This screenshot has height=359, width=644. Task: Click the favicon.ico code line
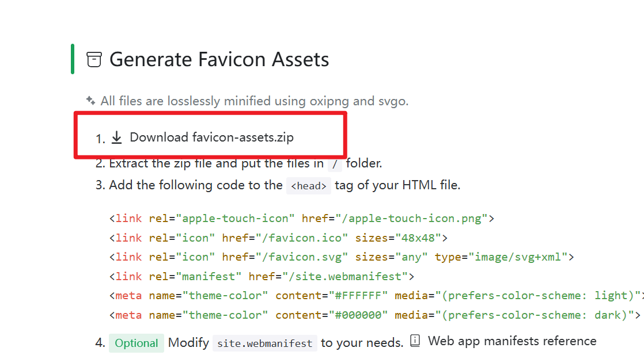coord(278,238)
